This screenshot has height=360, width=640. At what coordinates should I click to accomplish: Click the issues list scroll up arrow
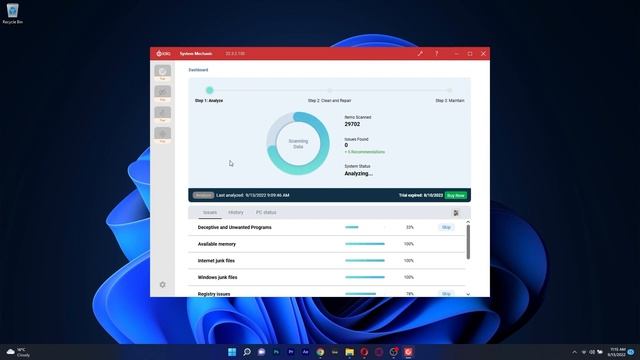pos(468,222)
